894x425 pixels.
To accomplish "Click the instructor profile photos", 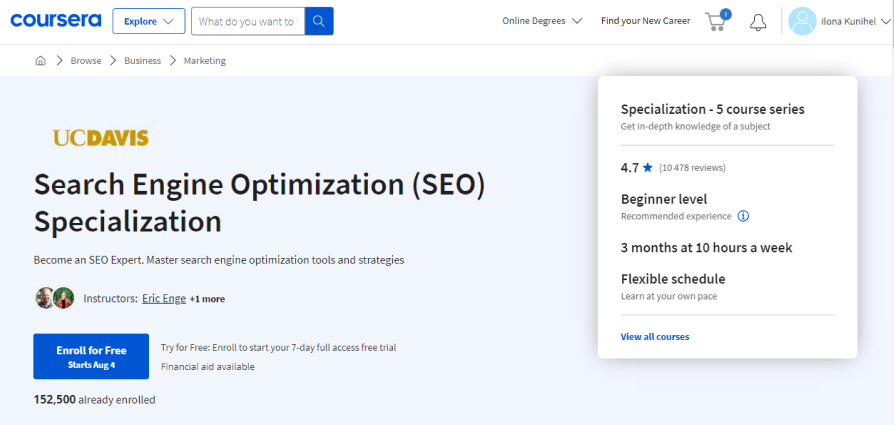I will [x=55, y=298].
